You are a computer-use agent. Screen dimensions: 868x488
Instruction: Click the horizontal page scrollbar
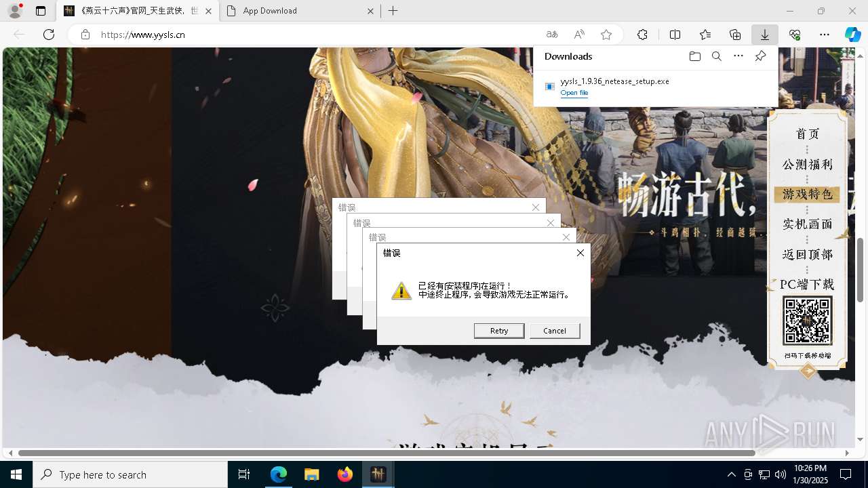[x=387, y=453]
